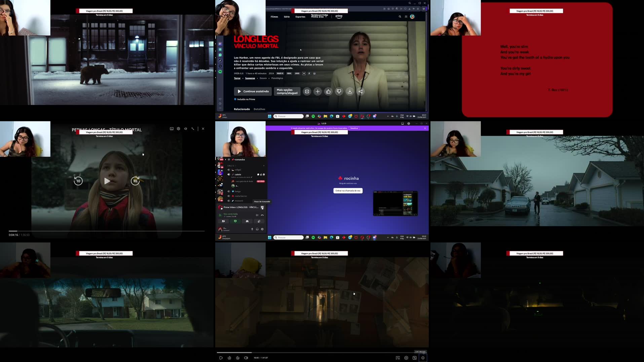Viewport: 644px width, 362px height.
Task: Open Mais opções compra/aluguel options
Action: (x=287, y=92)
